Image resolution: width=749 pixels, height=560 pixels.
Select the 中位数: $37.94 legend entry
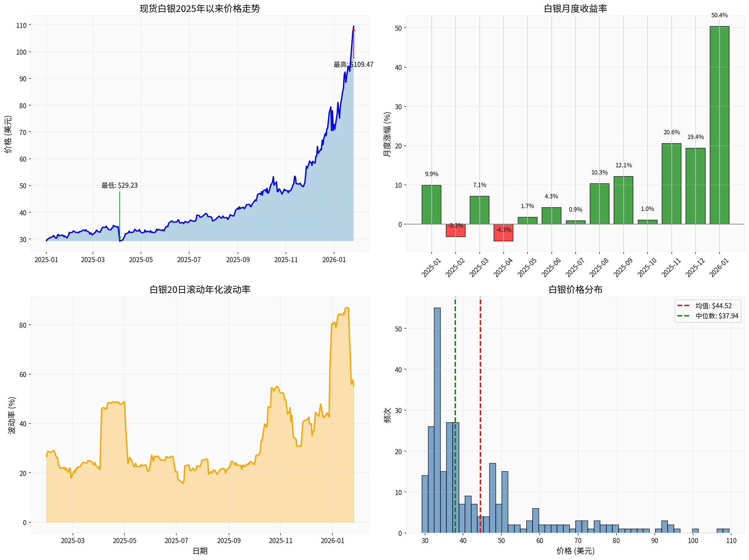[709, 315]
